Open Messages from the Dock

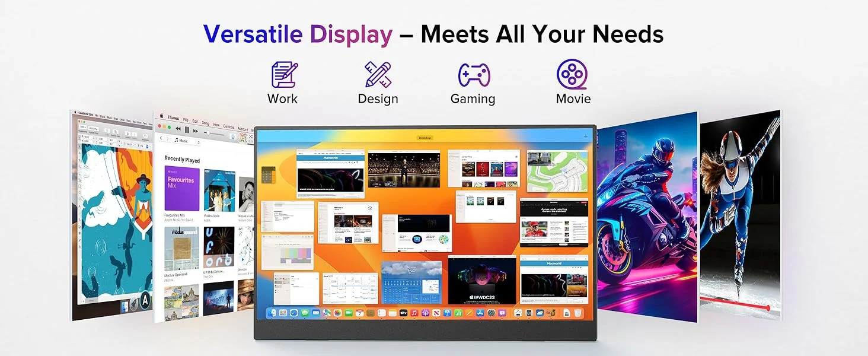coord(305,313)
